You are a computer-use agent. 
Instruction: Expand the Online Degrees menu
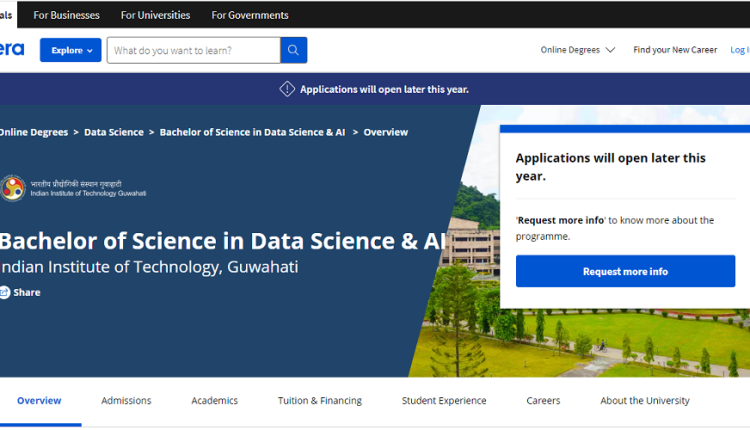tap(578, 50)
